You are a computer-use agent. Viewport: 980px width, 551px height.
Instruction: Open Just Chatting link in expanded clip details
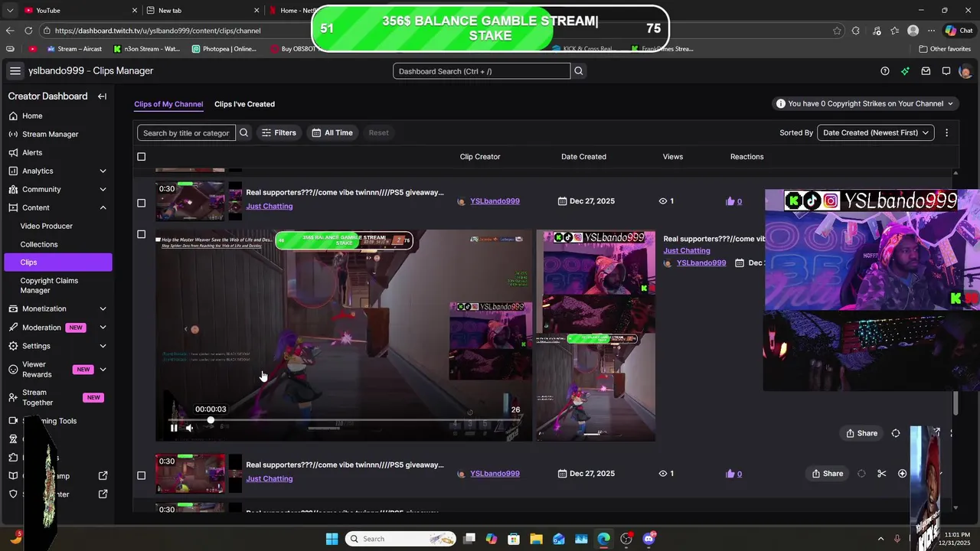click(687, 250)
